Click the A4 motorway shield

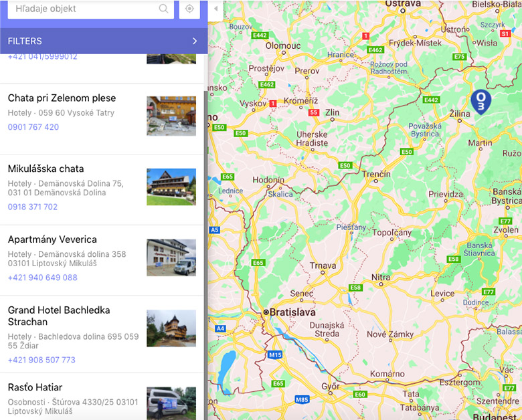pyautogui.click(x=221, y=329)
